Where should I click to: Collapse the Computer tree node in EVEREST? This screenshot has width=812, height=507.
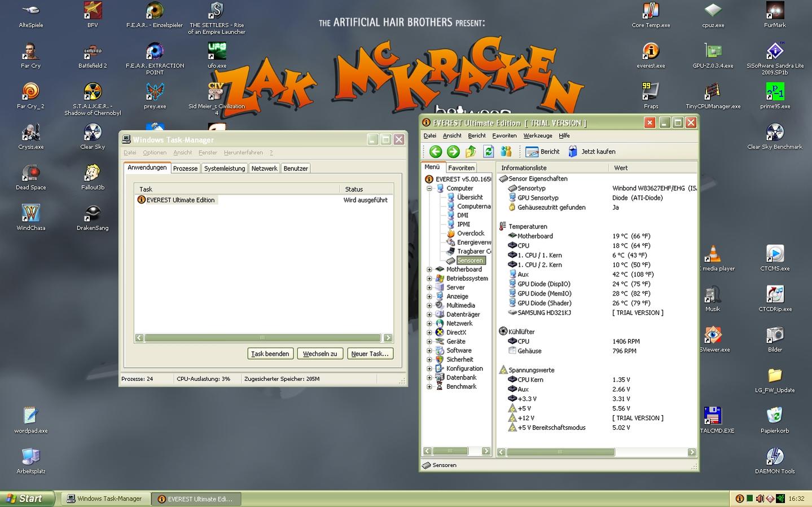pyautogui.click(x=429, y=188)
